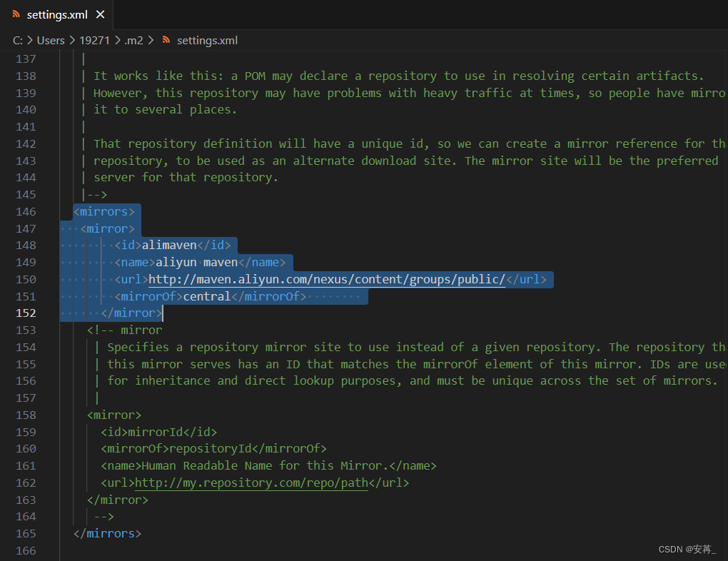Open the .m2 breadcrumb segment
The image size is (728, 561).
pyautogui.click(x=133, y=41)
